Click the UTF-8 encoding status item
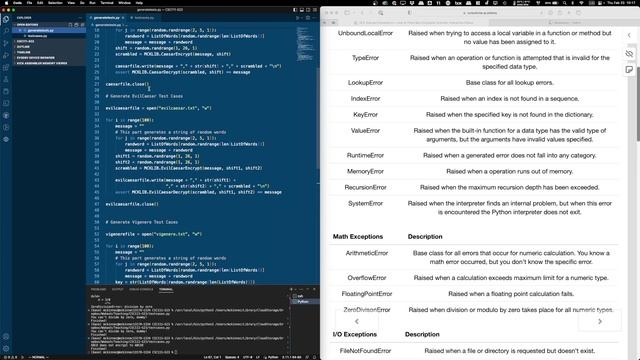This screenshot has width=640, height=360. (247, 357)
